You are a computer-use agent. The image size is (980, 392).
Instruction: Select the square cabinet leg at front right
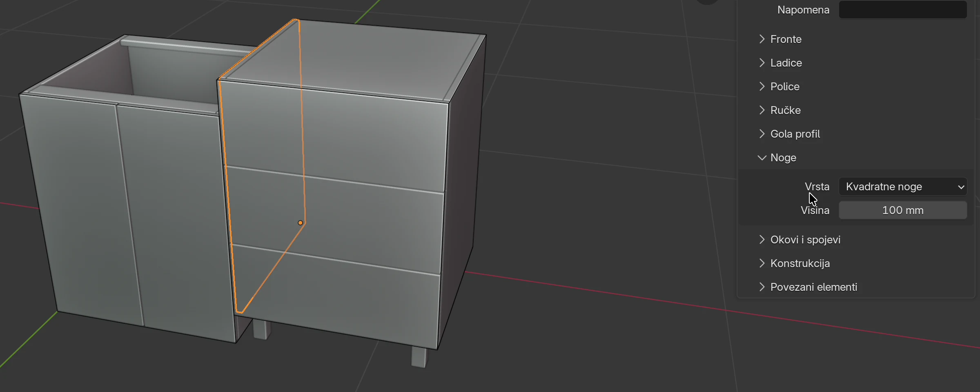pos(419,357)
